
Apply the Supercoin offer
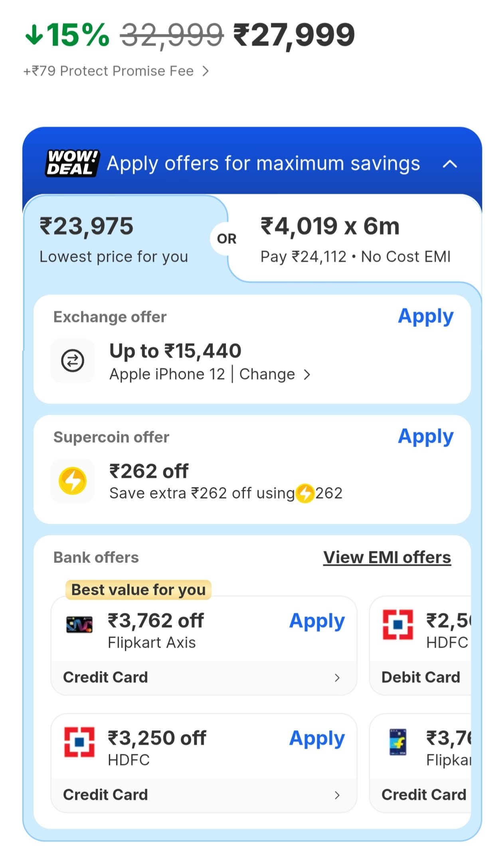(x=425, y=437)
